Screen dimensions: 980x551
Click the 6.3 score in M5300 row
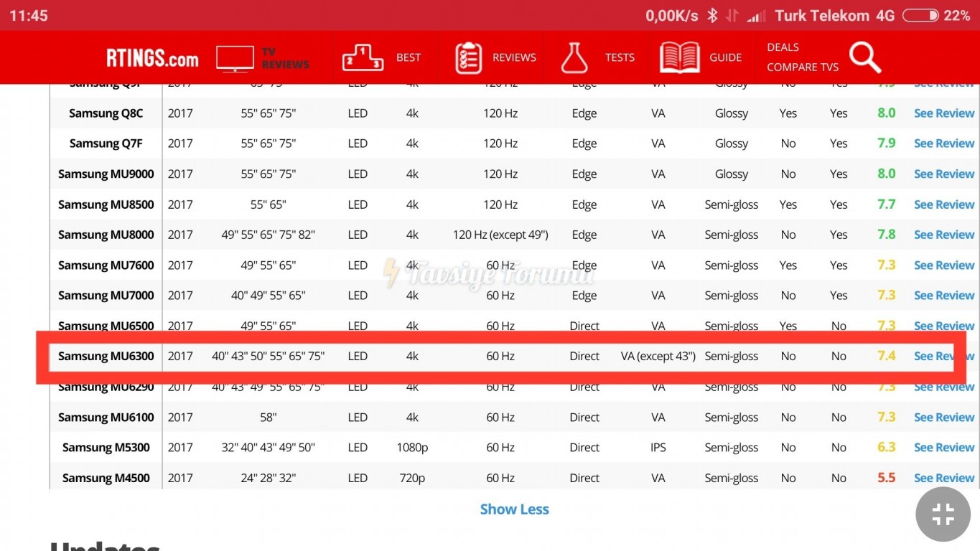pos(887,447)
